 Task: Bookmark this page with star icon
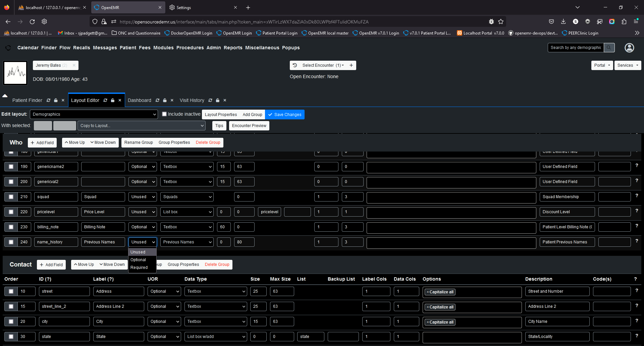(501, 21)
